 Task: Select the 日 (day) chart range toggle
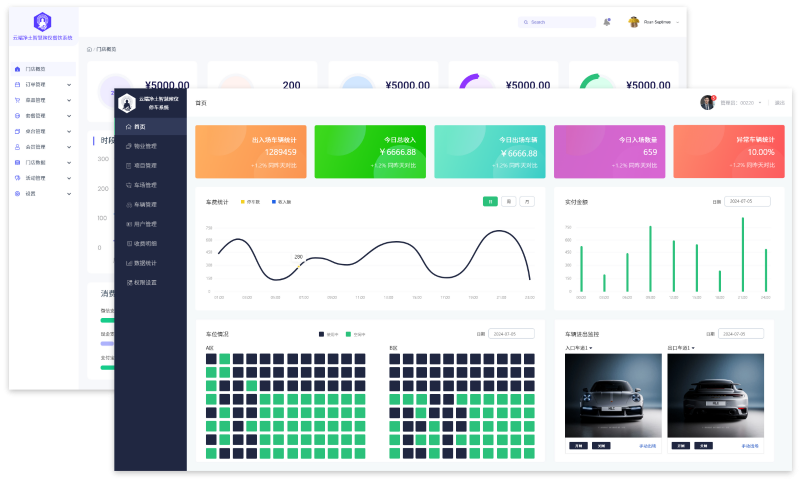pyautogui.click(x=490, y=201)
